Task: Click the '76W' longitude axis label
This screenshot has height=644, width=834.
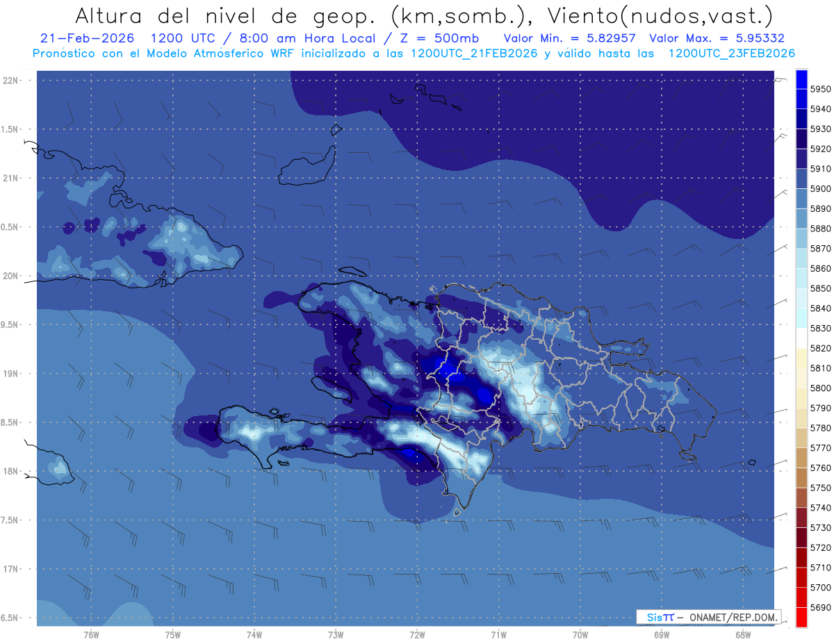Action: [91, 635]
